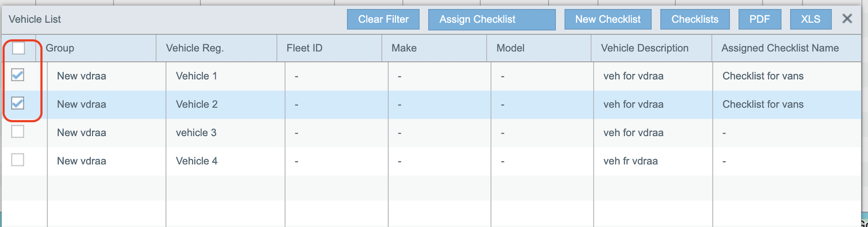Open the Checklists button
The image size is (868, 227).
(695, 19)
